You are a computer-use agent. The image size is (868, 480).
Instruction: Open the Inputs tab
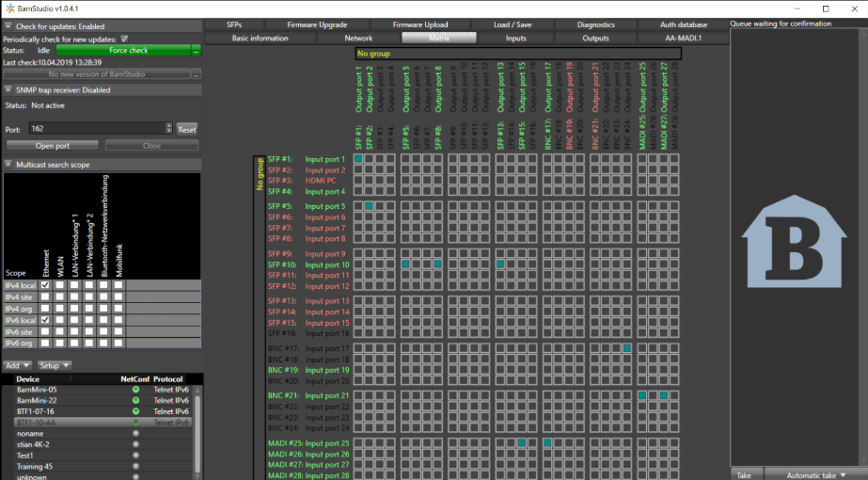pyautogui.click(x=516, y=39)
